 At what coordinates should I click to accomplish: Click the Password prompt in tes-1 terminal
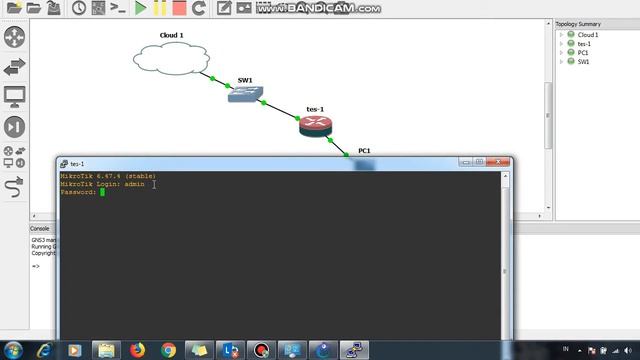coord(78,192)
